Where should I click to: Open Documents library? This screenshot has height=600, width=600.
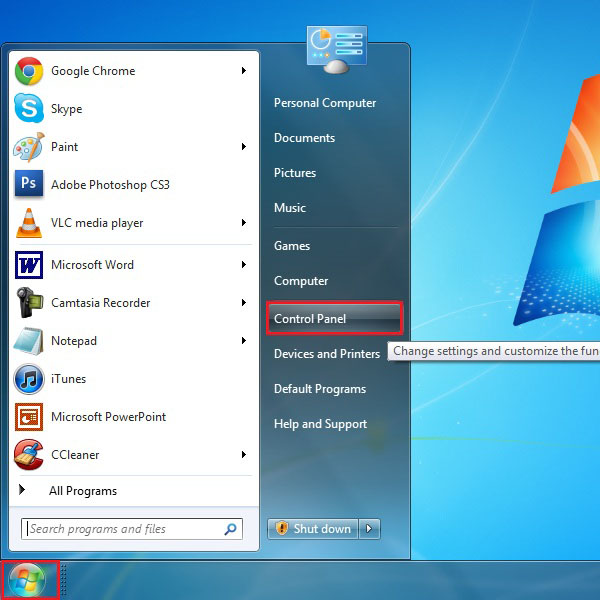(304, 138)
